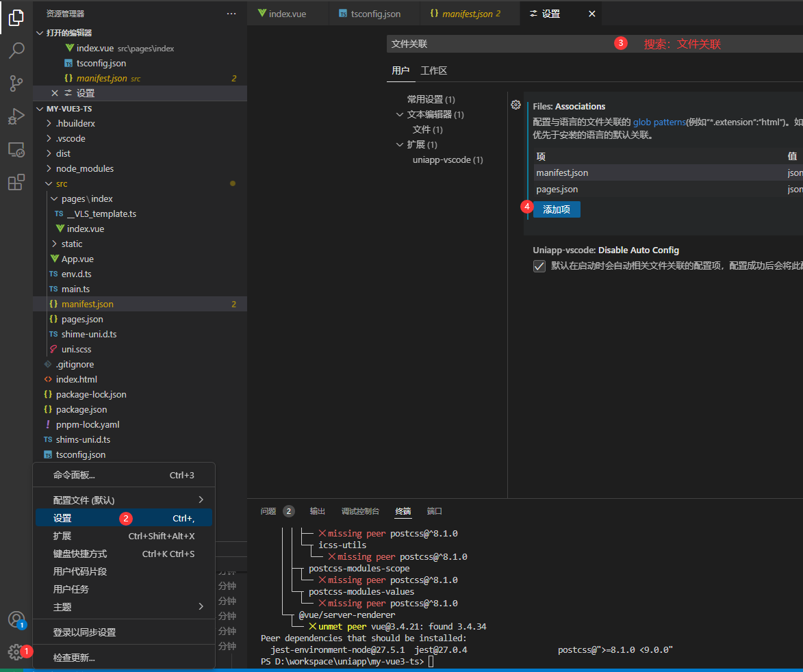This screenshot has width=803, height=672.
Task: Select 键盘快捷方式 from the menu
Action: tap(80, 554)
